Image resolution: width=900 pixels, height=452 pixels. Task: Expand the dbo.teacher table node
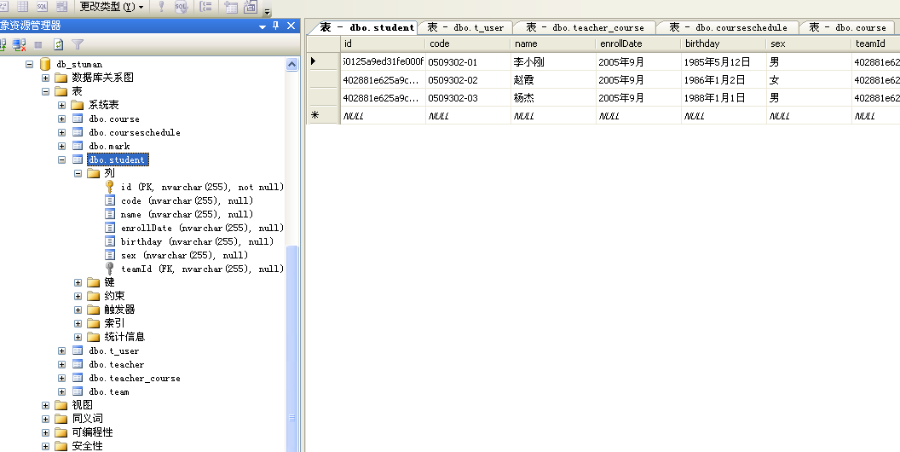(61, 364)
